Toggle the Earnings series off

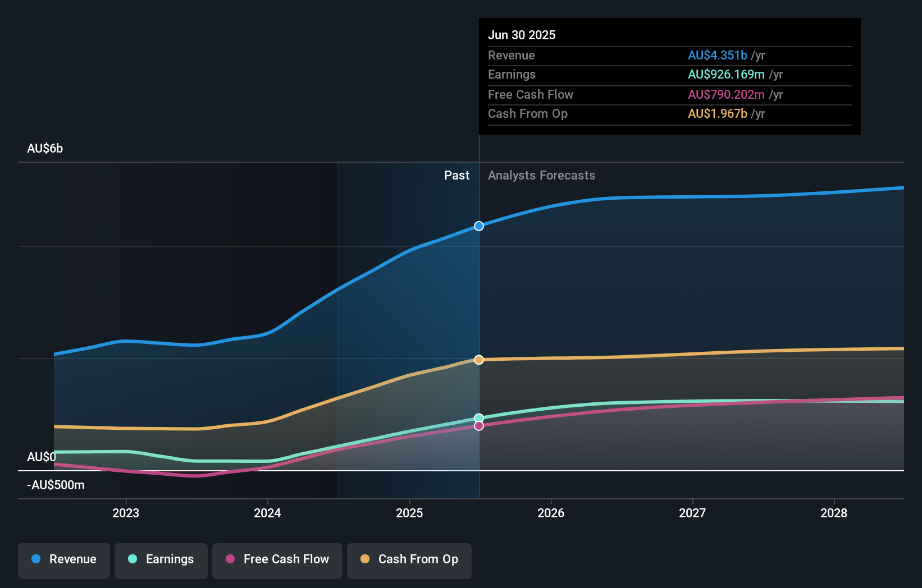(x=161, y=559)
